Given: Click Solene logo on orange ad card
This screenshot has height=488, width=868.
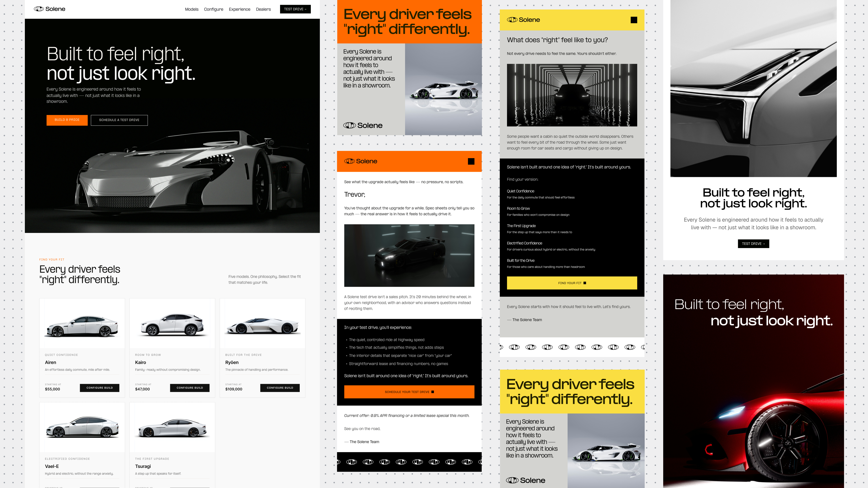Looking at the screenshot, I should pos(363,125).
